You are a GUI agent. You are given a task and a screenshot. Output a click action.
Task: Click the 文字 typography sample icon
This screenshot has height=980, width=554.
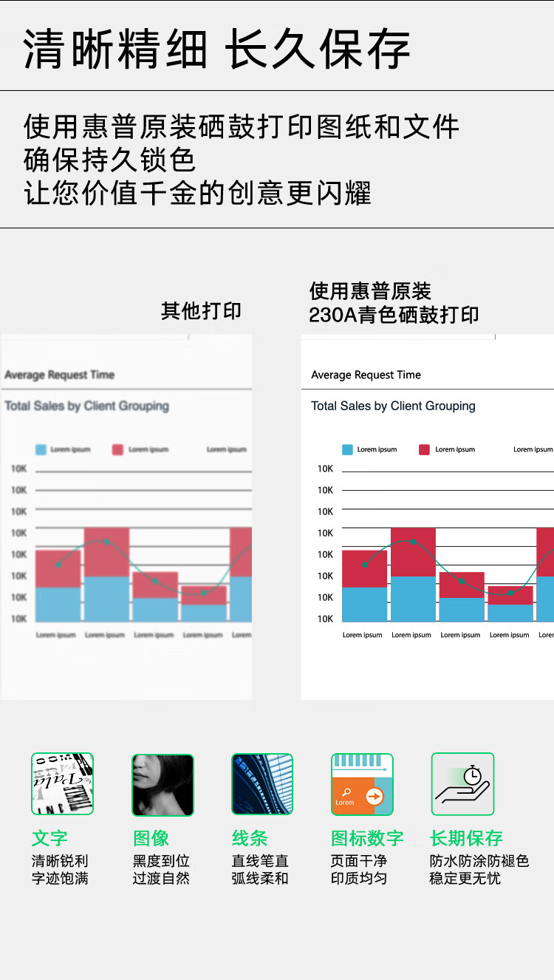[x=62, y=783]
